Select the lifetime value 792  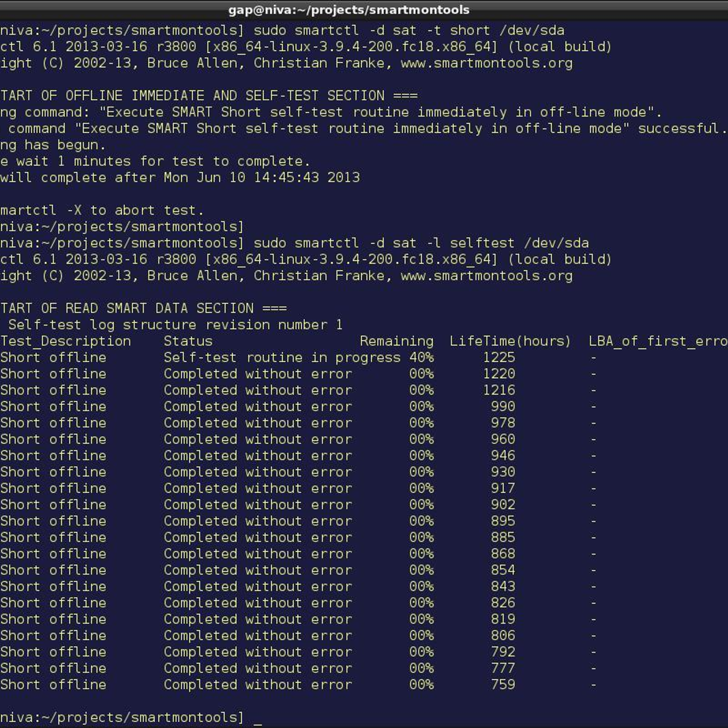(x=503, y=652)
